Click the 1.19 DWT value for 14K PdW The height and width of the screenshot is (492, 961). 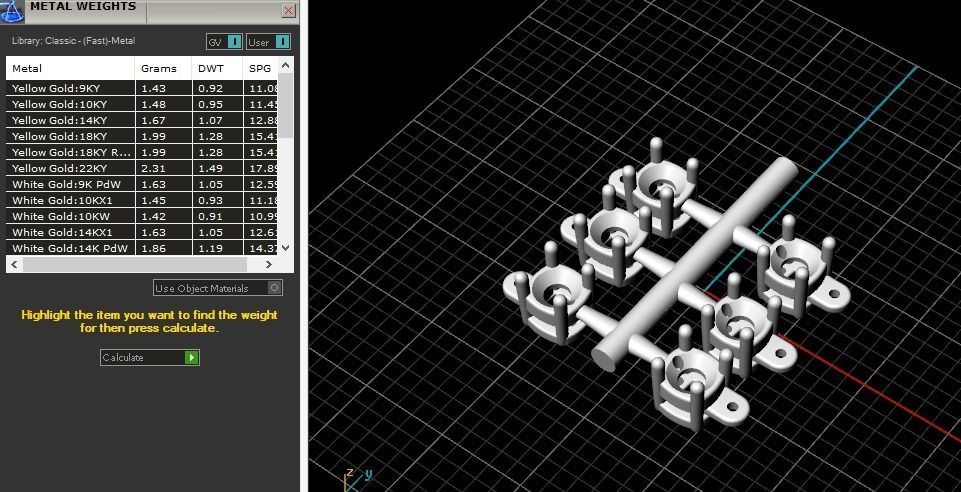click(x=210, y=248)
